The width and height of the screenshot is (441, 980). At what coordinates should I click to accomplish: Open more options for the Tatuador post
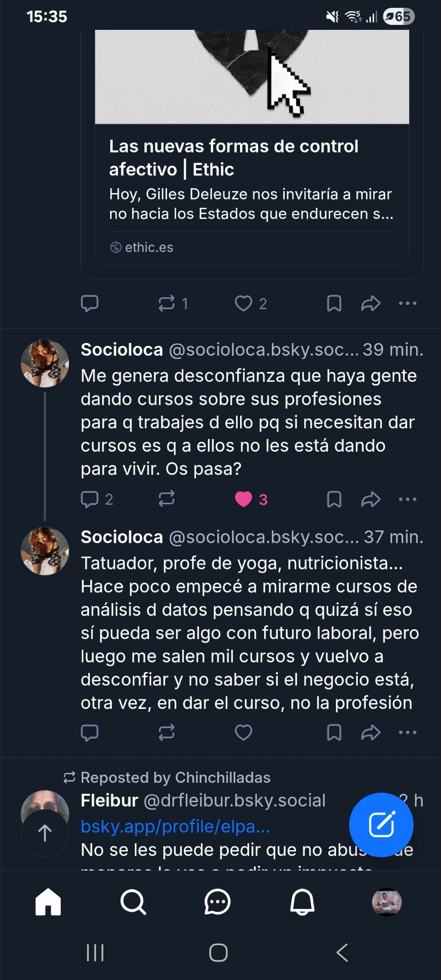tap(408, 733)
